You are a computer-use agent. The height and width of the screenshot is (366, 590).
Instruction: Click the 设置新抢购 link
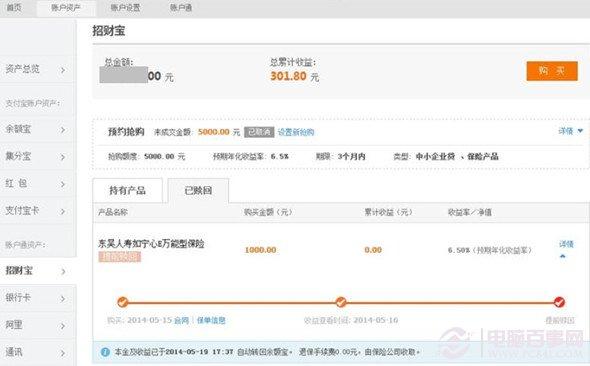point(296,132)
